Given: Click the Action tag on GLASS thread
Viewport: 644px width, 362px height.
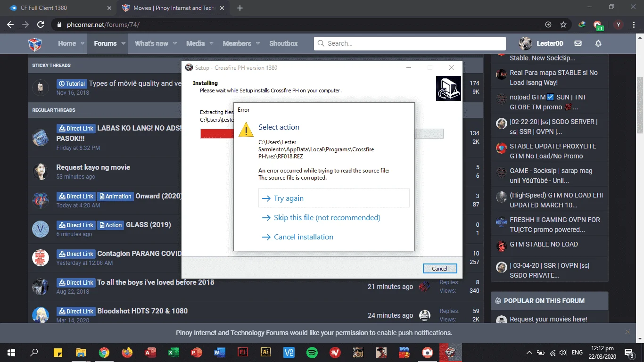Looking at the screenshot, I should 110,225.
